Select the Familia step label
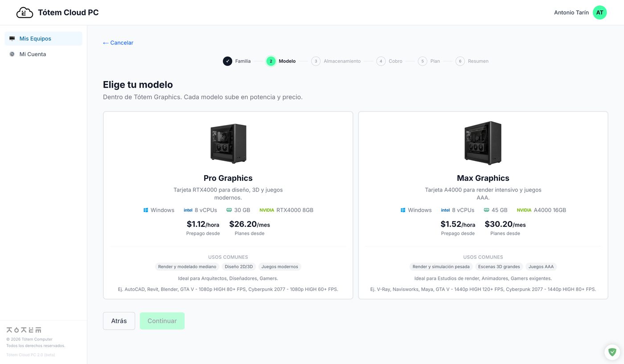Image resolution: width=624 pixels, height=364 pixels. pos(243,61)
